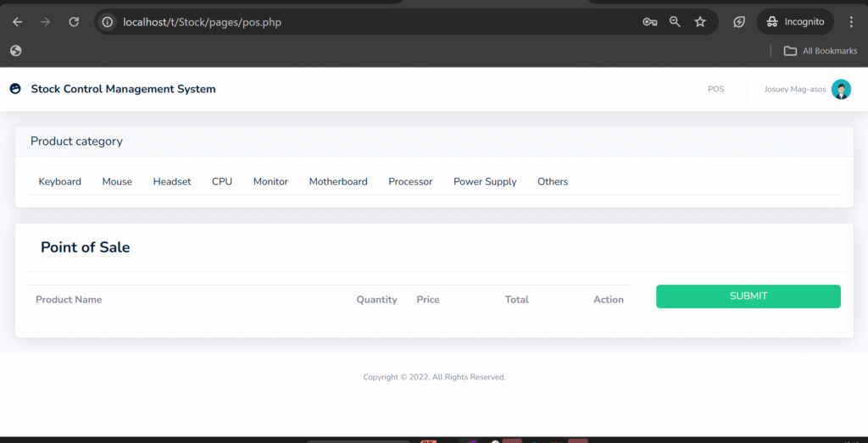
Task: Select the Keyboard category tab
Action: click(60, 181)
